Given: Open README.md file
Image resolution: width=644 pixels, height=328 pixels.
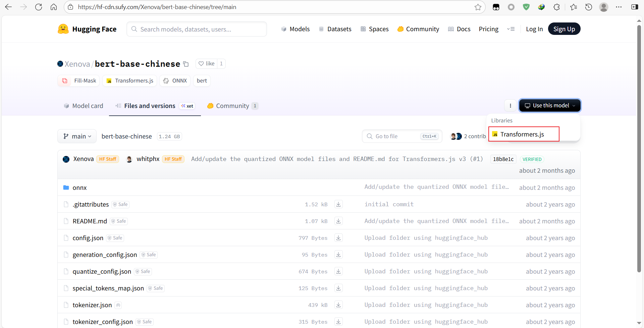Looking at the screenshot, I should pyautogui.click(x=90, y=221).
